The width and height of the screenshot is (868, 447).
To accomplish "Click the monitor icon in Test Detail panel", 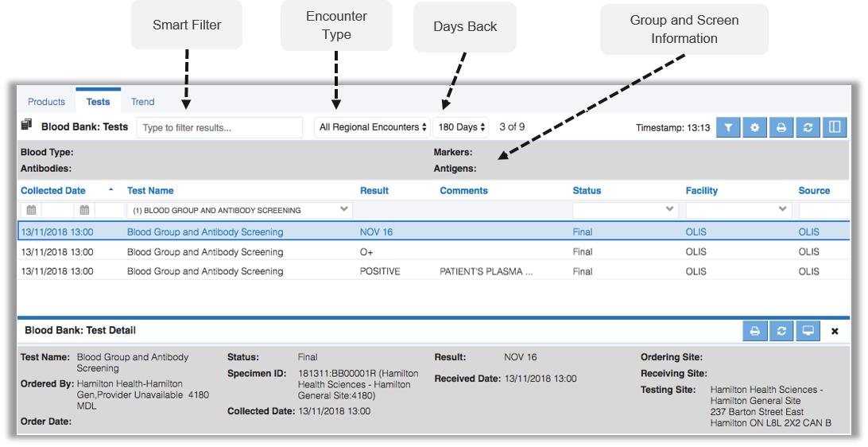I will click(808, 331).
